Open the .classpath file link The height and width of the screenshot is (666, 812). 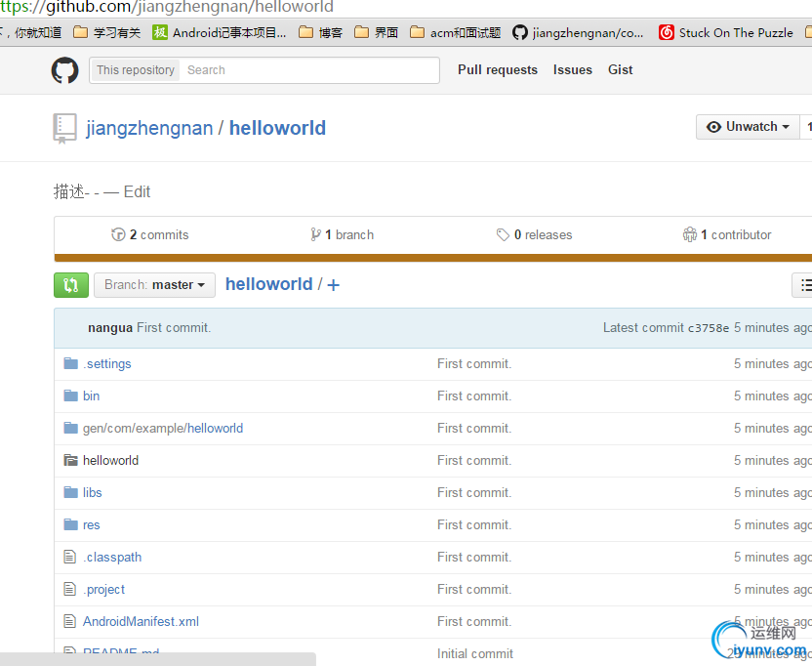coord(112,558)
